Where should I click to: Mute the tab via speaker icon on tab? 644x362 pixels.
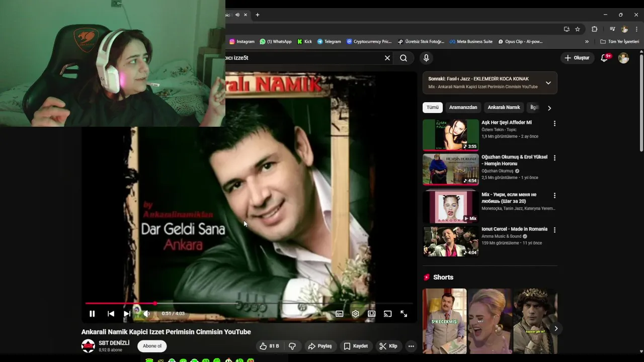[x=237, y=15]
